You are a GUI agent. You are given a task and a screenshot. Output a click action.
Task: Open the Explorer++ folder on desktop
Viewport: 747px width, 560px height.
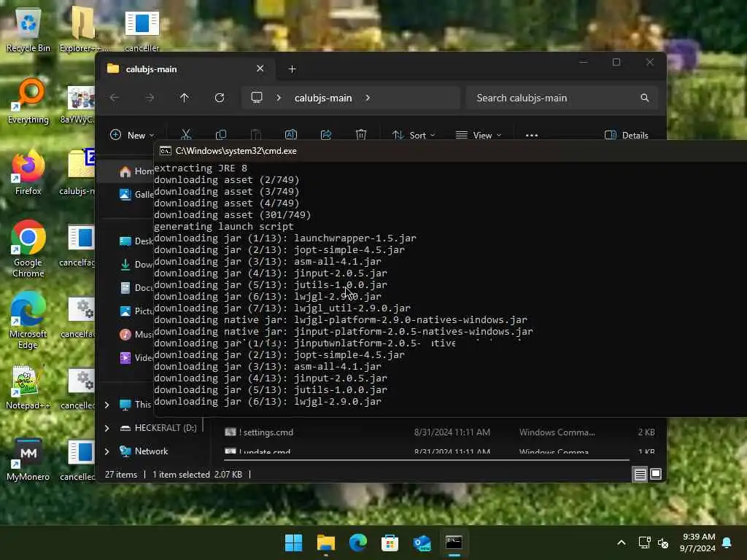click(x=83, y=30)
